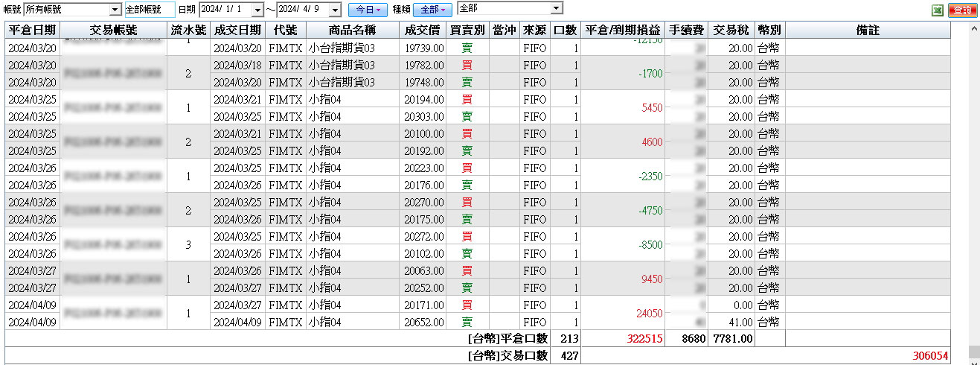Select the deal price 20063.00 cell
The height and width of the screenshot is (365, 980).
tap(424, 270)
